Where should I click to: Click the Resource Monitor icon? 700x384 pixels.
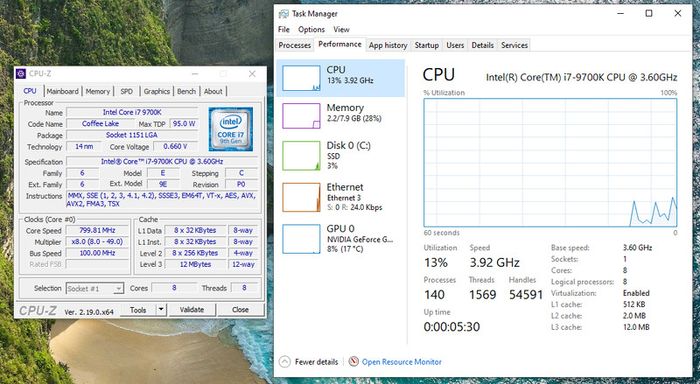click(x=354, y=362)
